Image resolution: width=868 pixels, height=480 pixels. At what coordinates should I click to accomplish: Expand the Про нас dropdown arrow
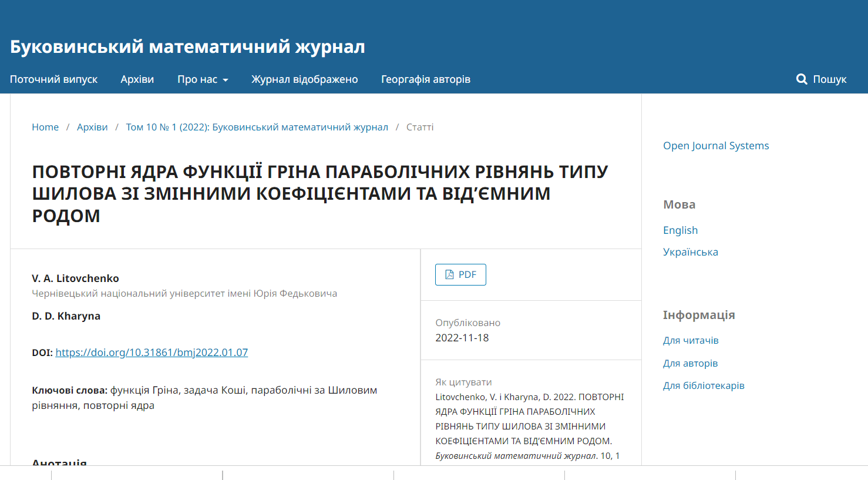[225, 80]
